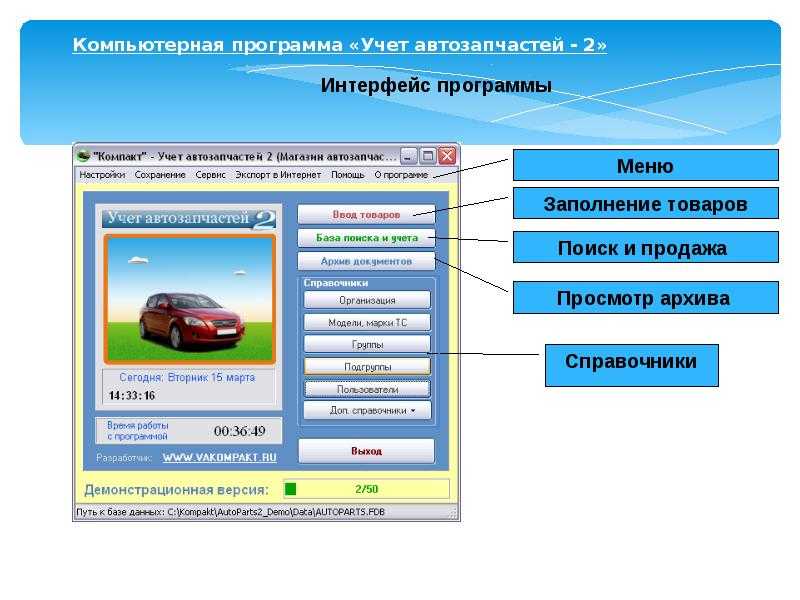Screen dimensions: 800x600
Task: Click the 00:36:49 working time counter
Action: [240, 431]
